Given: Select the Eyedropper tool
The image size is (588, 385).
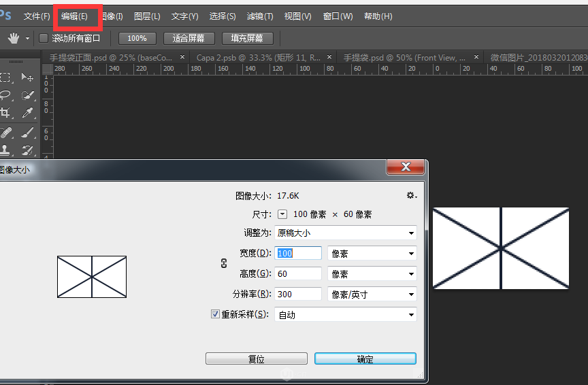Looking at the screenshot, I should click(x=27, y=112).
